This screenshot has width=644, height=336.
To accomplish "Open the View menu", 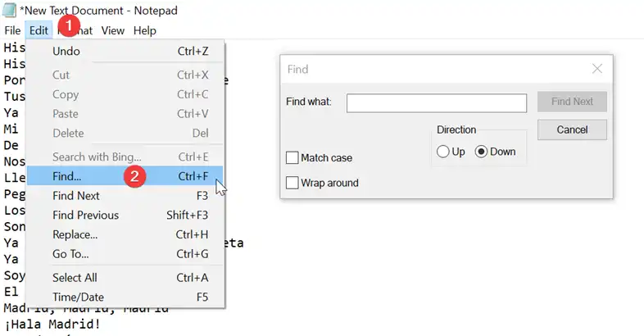I will click(113, 30).
